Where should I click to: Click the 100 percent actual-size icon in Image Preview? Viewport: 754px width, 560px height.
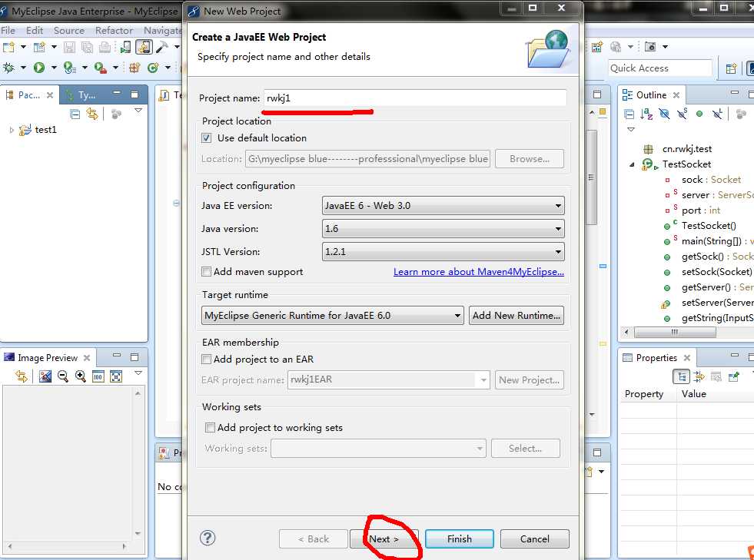pyautogui.click(x=98, y=376)
